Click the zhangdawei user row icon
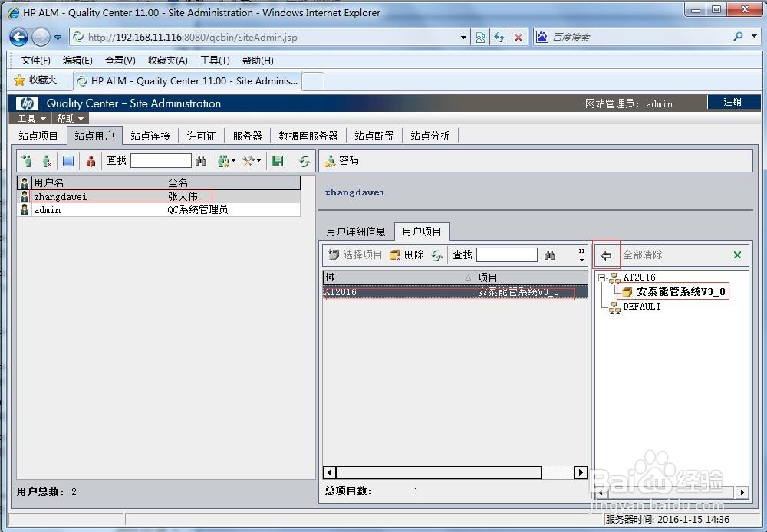Image resolution: width=767 pixels, height=532 pixels. [x=25, y=196]
